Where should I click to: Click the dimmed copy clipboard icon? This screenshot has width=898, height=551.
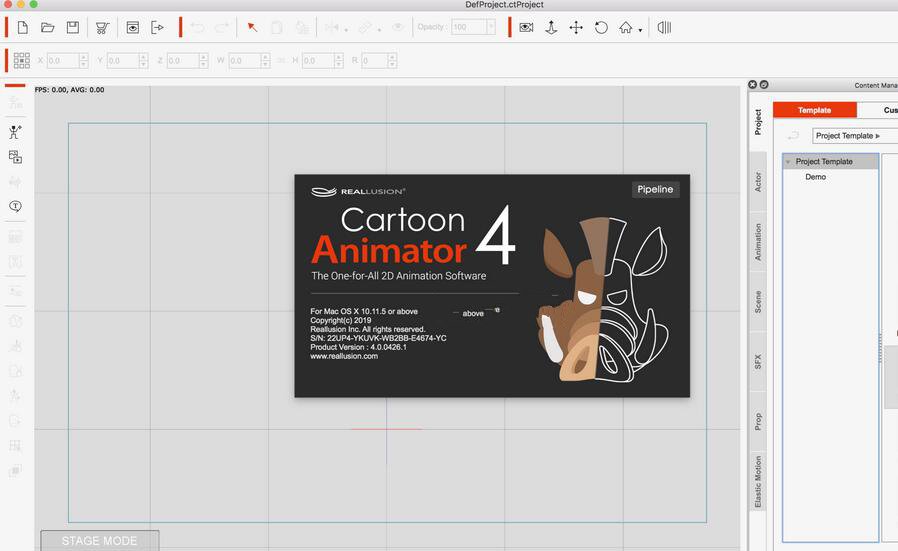[x=277, y=27]
